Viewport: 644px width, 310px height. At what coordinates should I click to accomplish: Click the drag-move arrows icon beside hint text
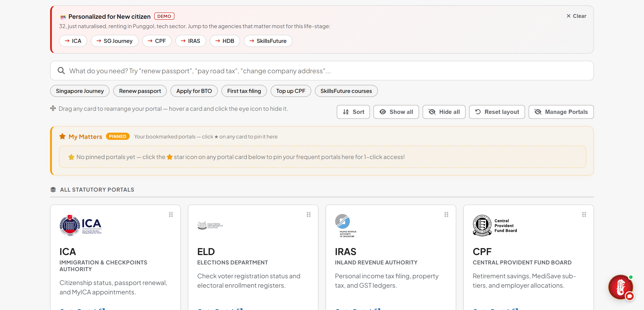pyautogui.click(x=53, y=108)
